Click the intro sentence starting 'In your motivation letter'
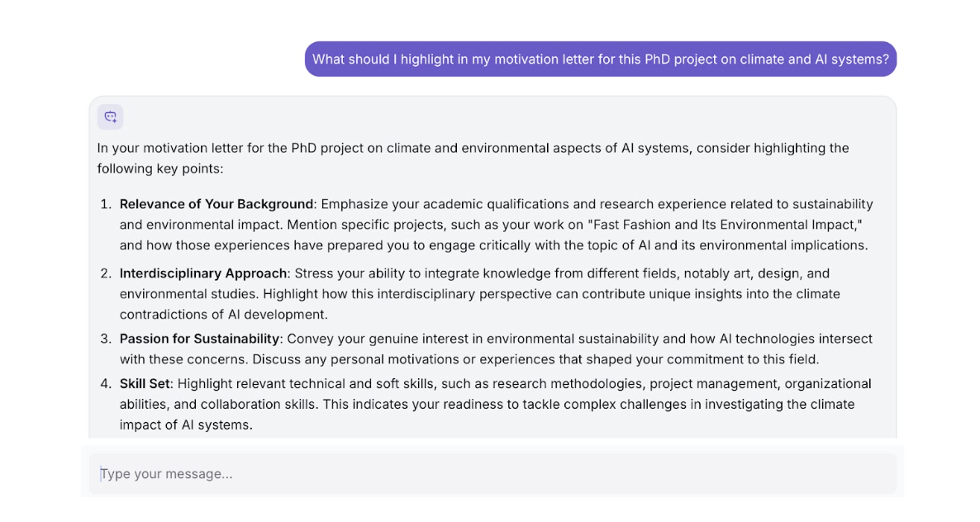This screenshot has width=980, height=522. tap(473, 149)
